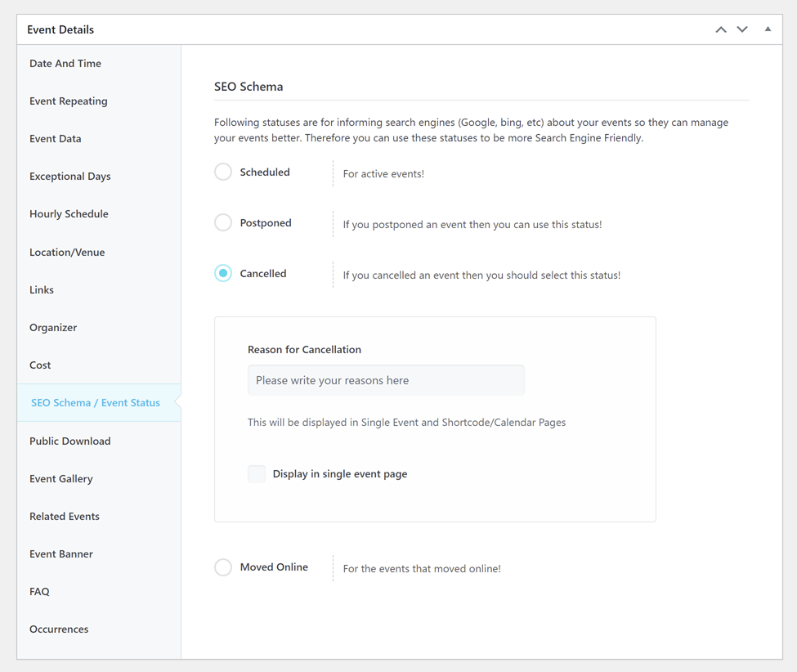Switch to the Cost tab
The height and width of the screenshot is (672, 797).
40,365
